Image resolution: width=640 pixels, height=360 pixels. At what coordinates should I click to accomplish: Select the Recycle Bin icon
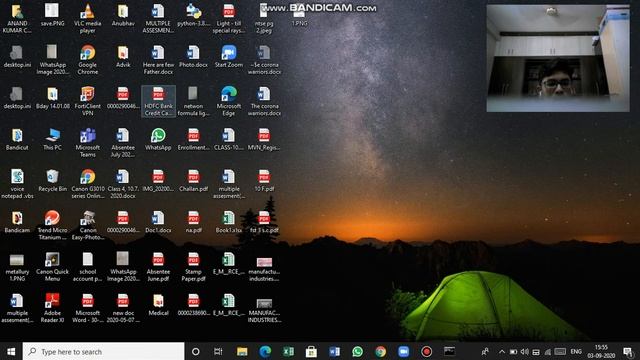coord(52,181)
